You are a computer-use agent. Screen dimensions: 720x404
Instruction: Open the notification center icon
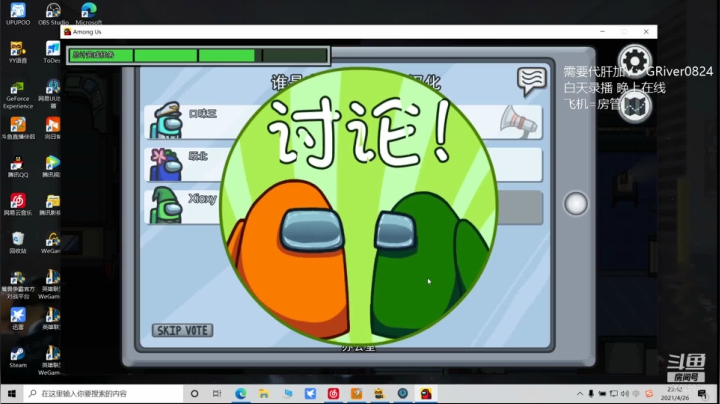click(x=702, y=394)
